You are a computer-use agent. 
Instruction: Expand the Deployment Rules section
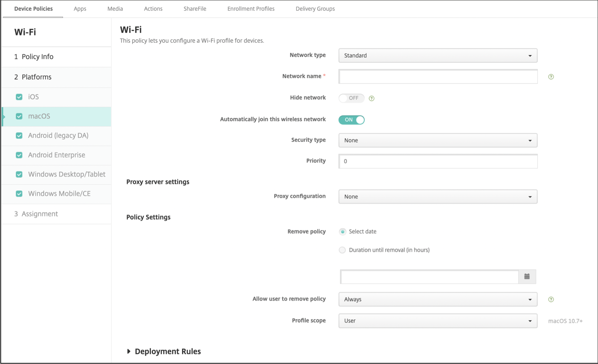point(129,352)
